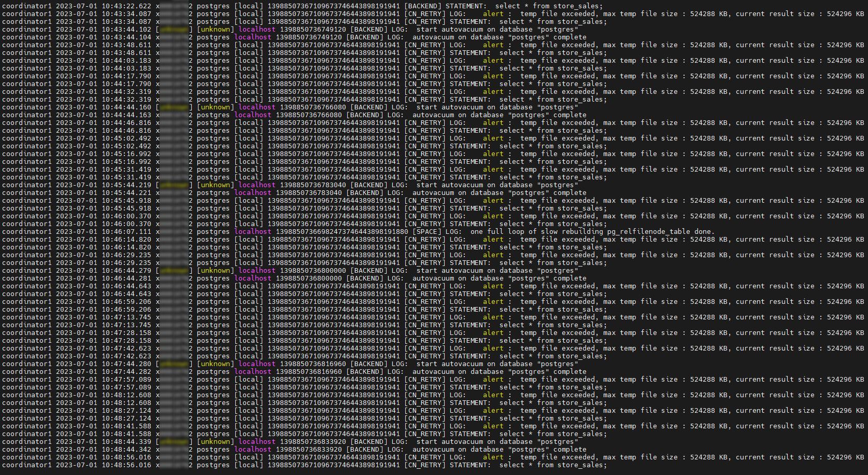
Task: Select 'autovacuum on database' in the 10:47:44.282 line
Action: coord(458,372)
